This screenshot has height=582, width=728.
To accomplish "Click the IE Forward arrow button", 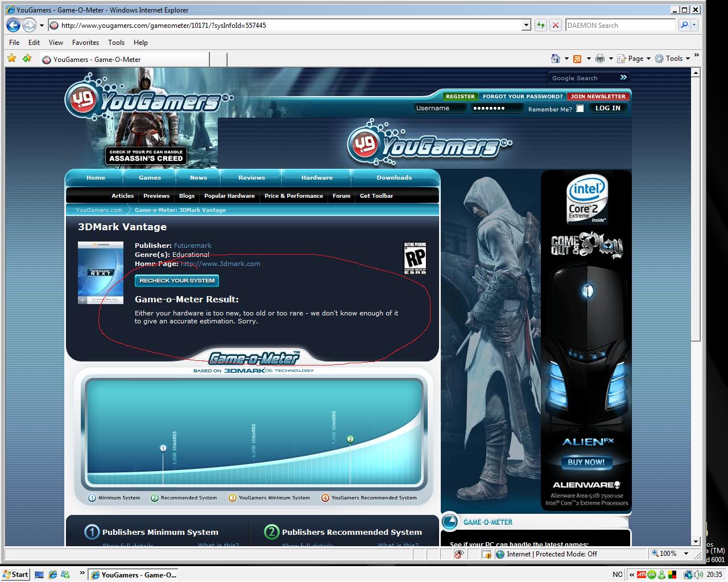I will pyautogui.click(x=29, y=25).
